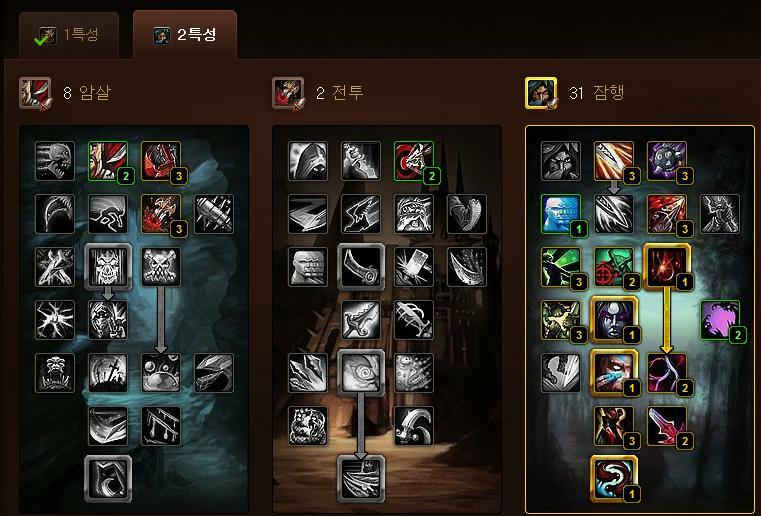This screenshot has width=761, height=516.
Task: Click the 잠행 tree header icon
Action: click(x=541, y=93)
